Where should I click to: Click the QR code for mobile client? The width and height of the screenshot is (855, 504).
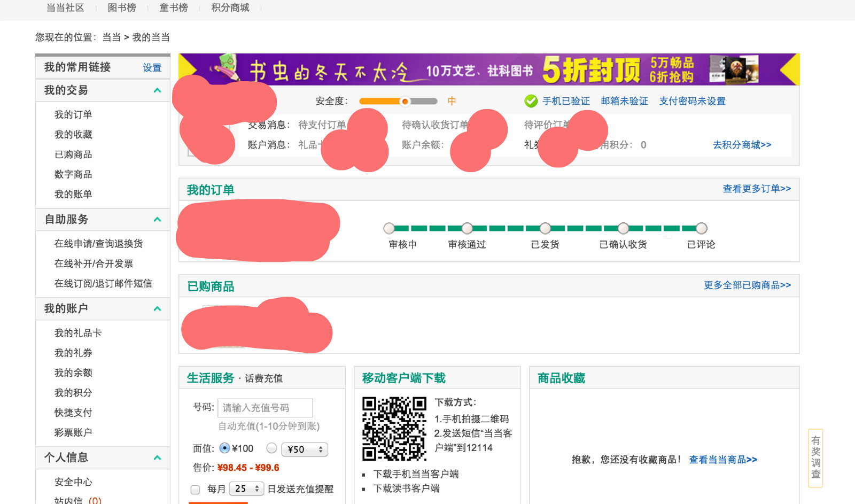point(394,429)
